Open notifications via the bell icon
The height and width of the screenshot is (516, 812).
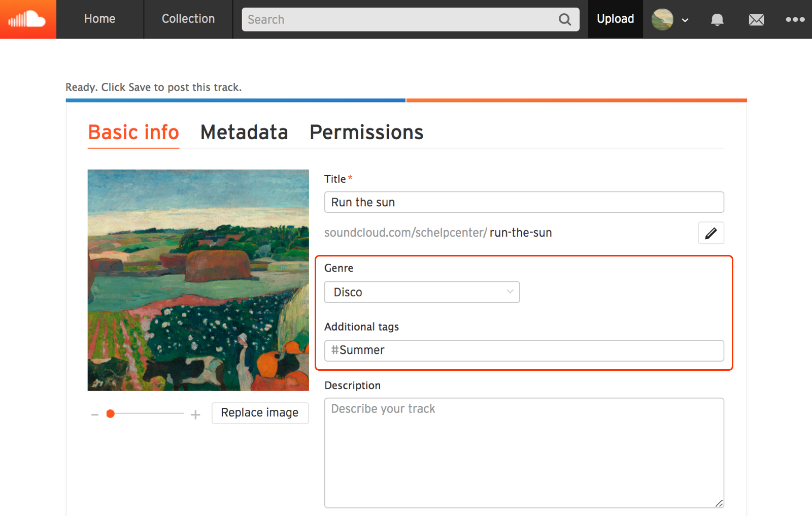click(717, 19)
